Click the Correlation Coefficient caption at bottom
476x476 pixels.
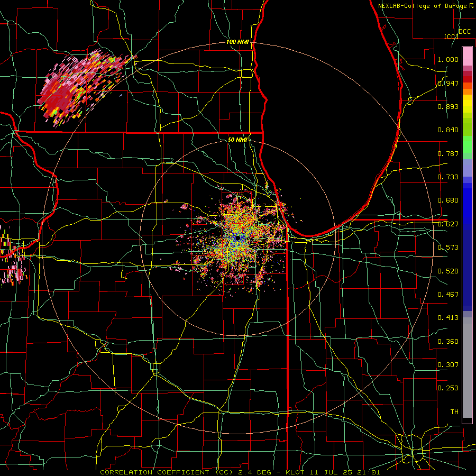(x=240, y=472)
